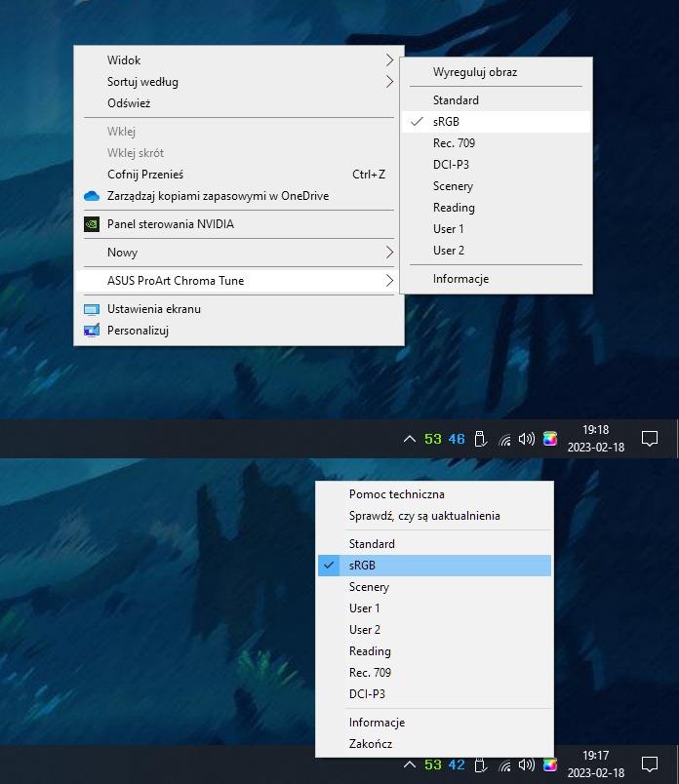
Task: Select the Standard preset in the desktop submenu
Action: pos(496,100)
